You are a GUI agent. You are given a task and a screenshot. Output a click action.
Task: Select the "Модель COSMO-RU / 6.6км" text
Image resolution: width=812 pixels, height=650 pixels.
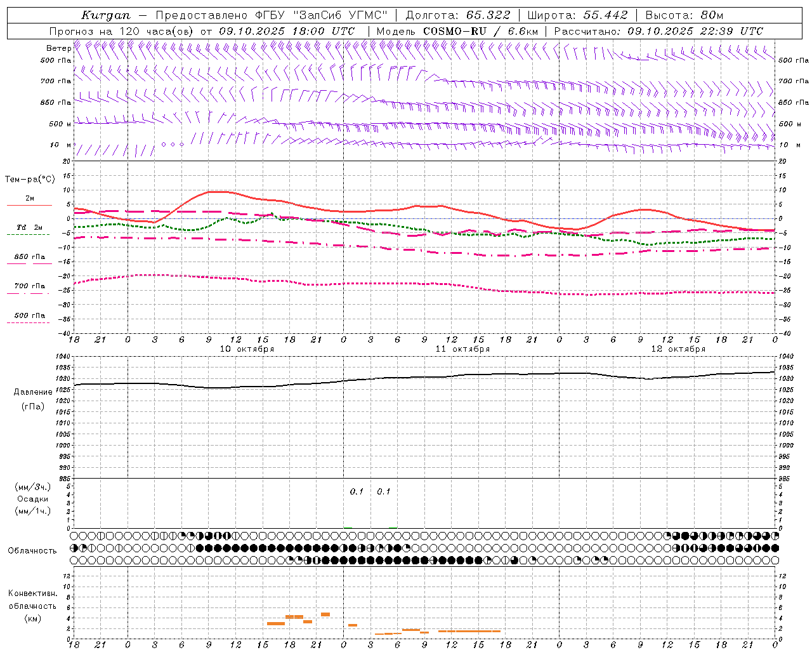pyautogui.click(x=457, y=31)
